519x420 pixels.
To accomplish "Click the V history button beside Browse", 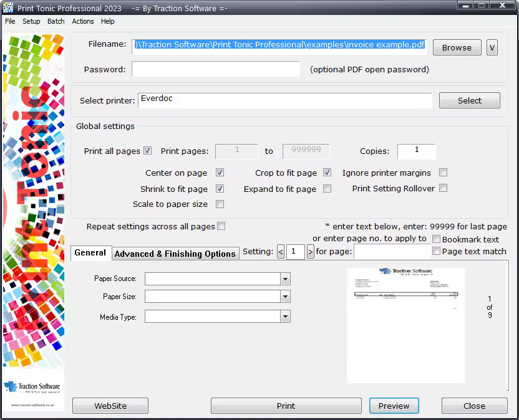I will [x=492, y=47].
